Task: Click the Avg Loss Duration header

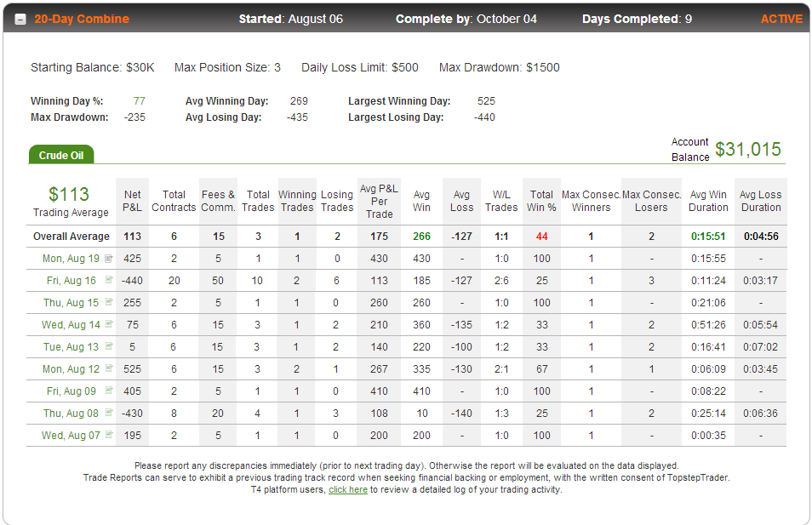Action: [761, 201]
